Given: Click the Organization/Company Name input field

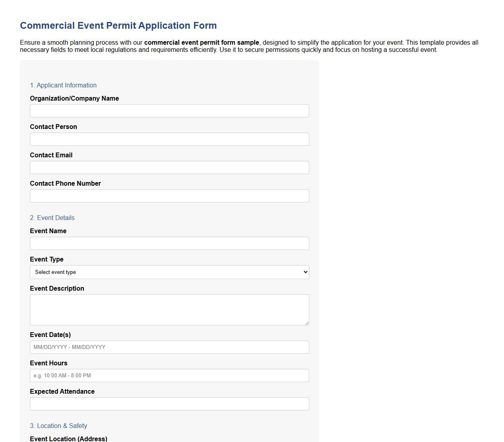Looking at the screenshot, I should (169, 111).
